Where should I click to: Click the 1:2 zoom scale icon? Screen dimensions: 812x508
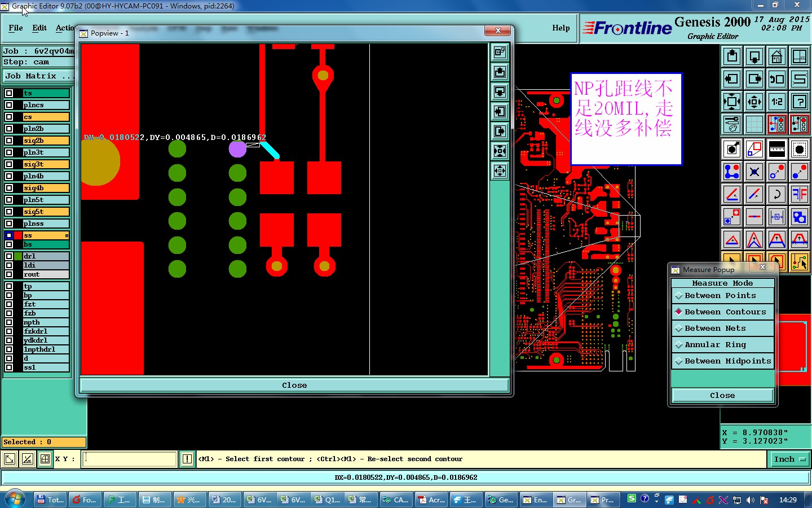pos(777,102)
